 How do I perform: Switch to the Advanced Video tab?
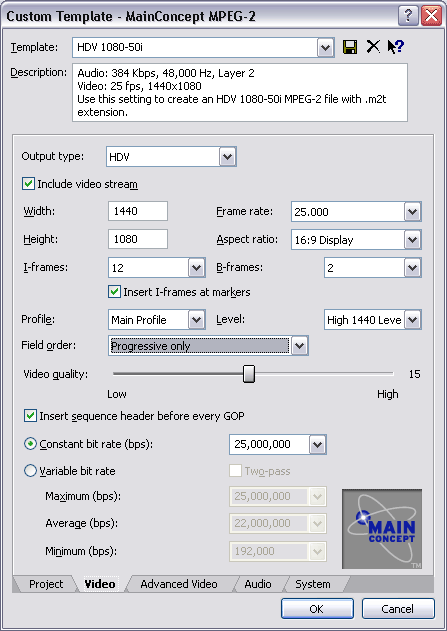pos(179,584)
